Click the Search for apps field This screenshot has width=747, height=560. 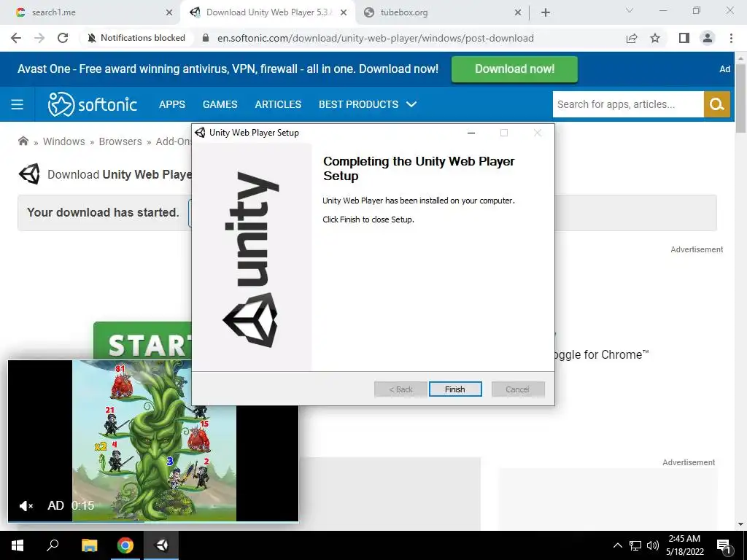pyautogui.click(x=628, y=104)
